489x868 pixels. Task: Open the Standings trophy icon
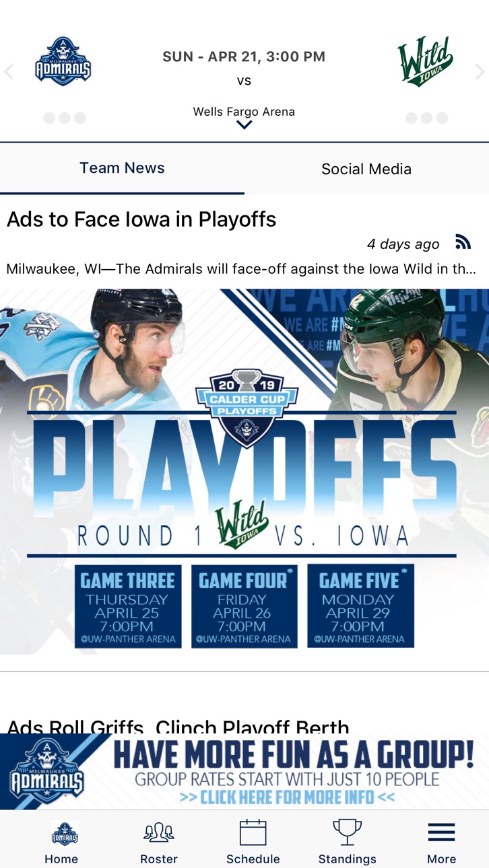347,832
